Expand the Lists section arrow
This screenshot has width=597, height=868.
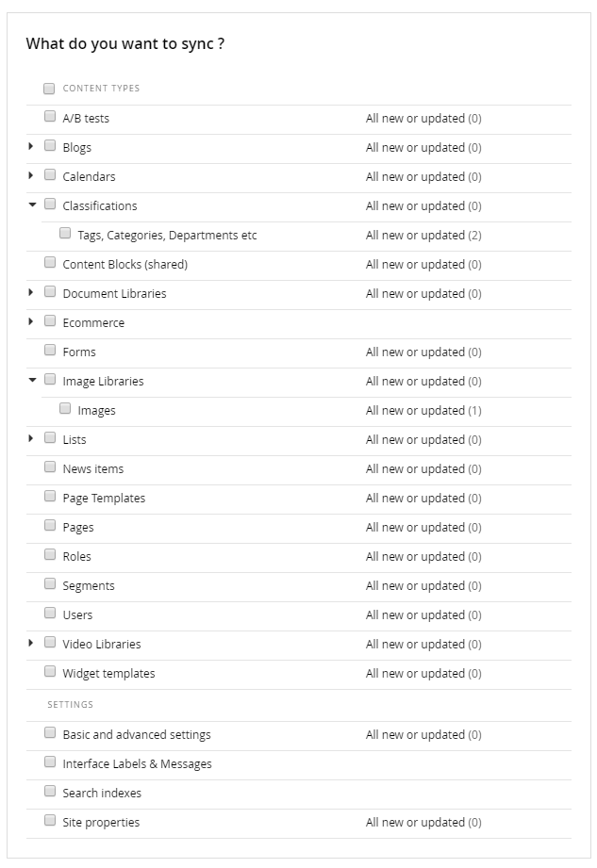(31, 438)
